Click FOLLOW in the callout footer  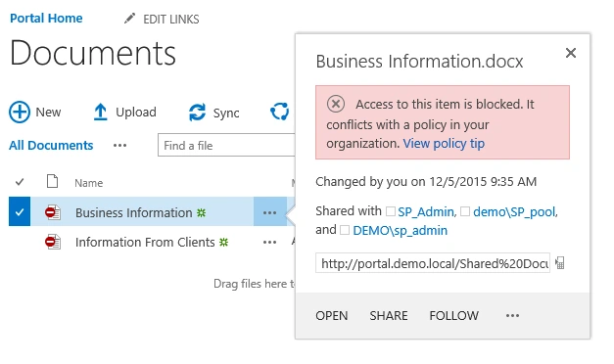453,315
